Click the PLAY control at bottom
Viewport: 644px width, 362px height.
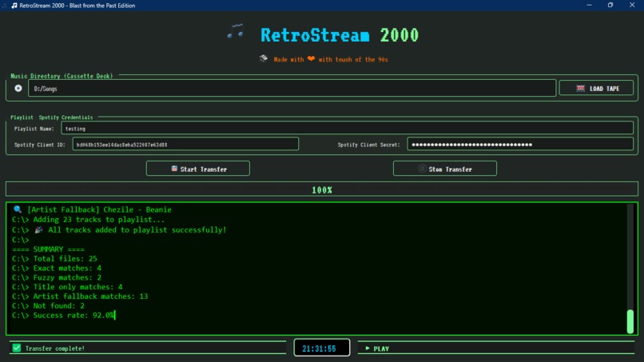pos(377,348)
